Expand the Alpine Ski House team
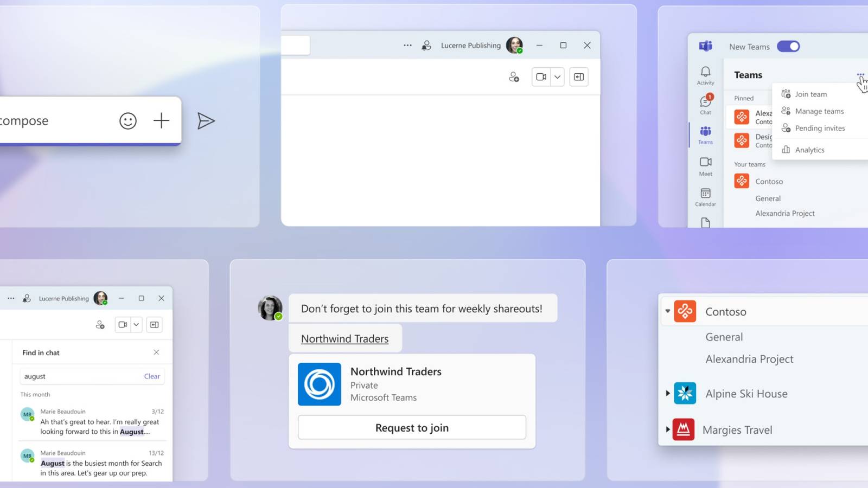 click(x=667, y=393)
